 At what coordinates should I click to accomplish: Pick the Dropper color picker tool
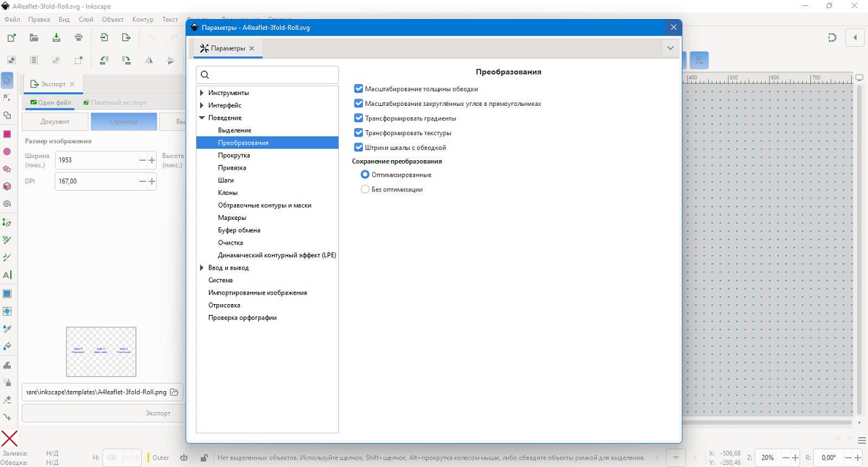click(x=7, y=329)
